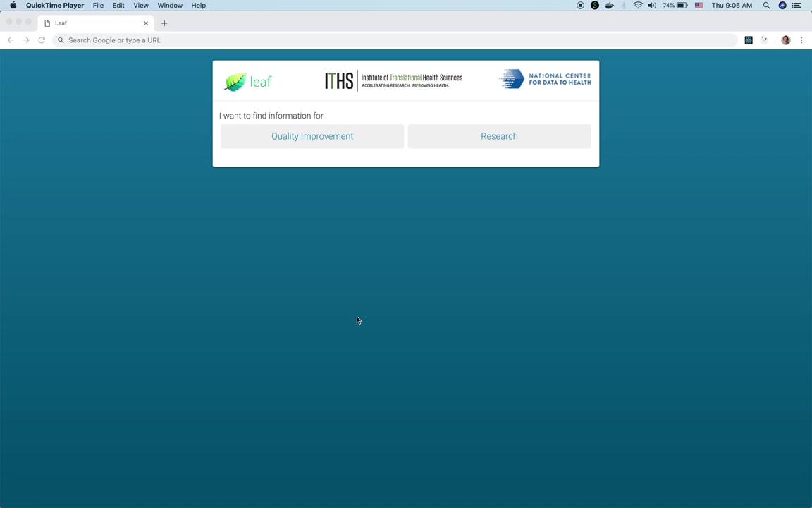
Task: Open the US flag input source menu
Action: (x=699, y=5)
